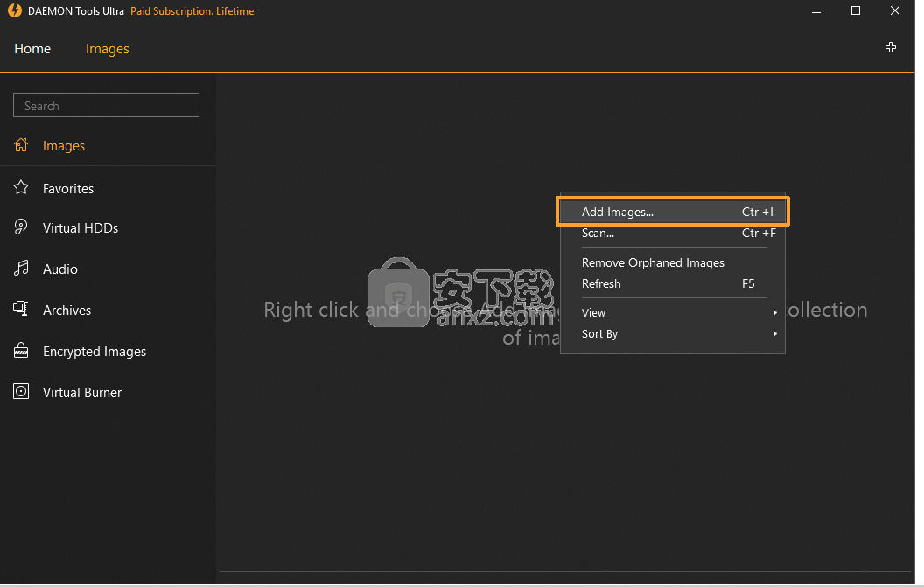Expand the Sort By submenu
The height and width of the screenshot is (587, 924).
[x=672, y=333]
